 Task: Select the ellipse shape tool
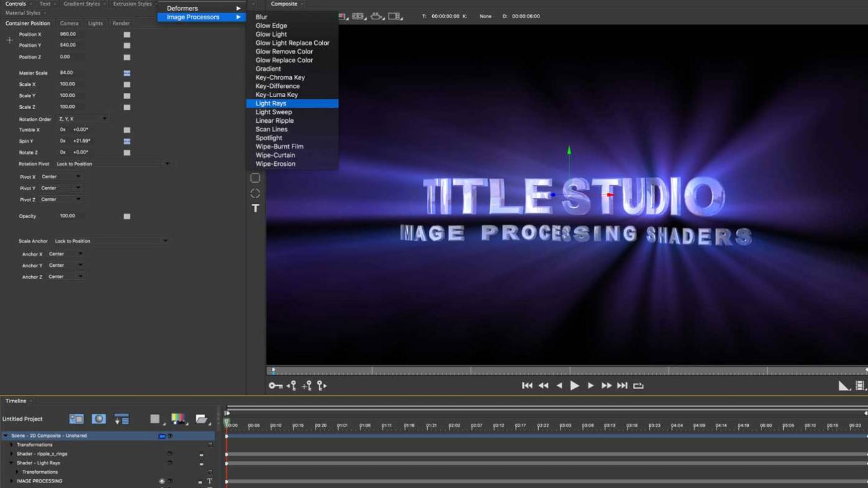tap(254, 193)
